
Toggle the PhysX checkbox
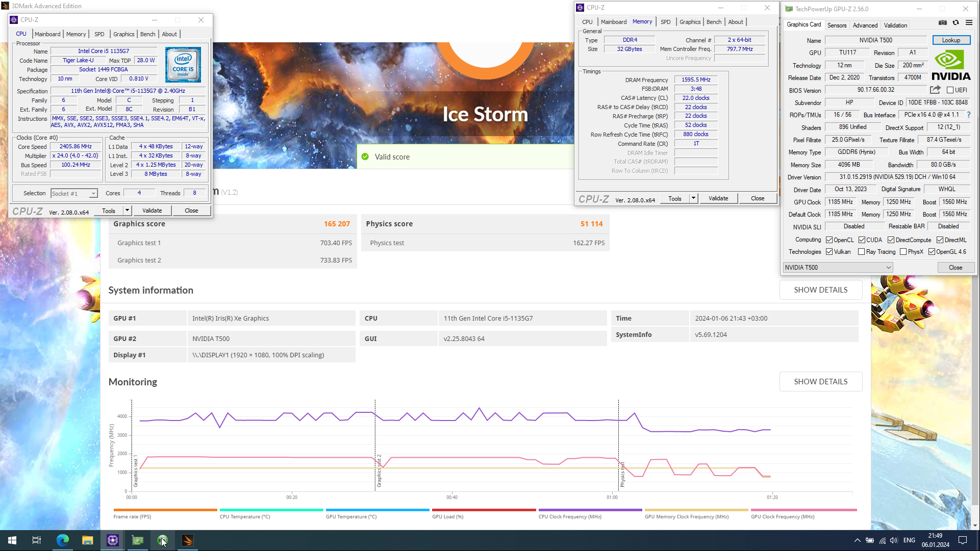(903, 251)
